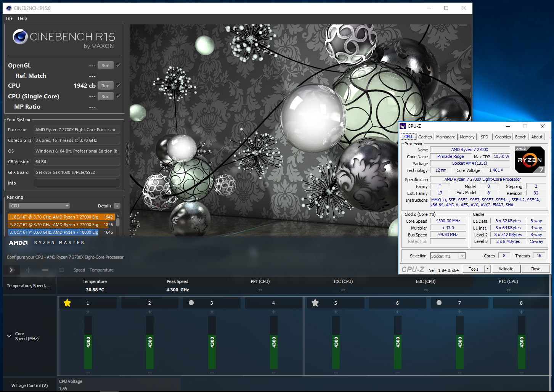The image size is (554, 392).
Task: Click the Close button in CPU-Z
Action: [535, 269]
